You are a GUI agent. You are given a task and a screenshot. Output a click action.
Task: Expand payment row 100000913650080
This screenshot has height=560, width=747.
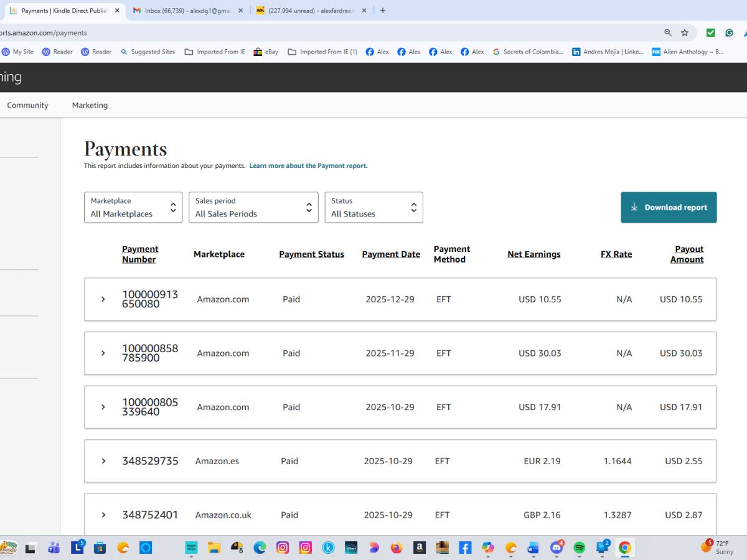103,299
